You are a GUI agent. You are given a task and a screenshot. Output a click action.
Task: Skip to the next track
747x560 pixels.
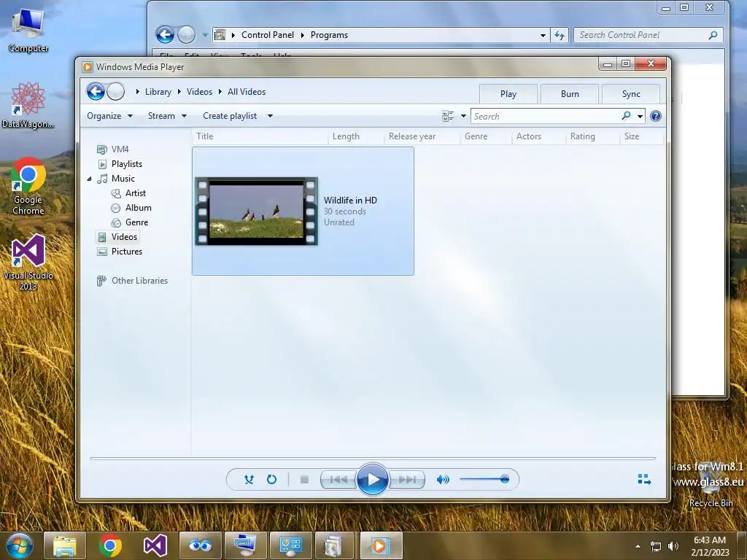coord(407,480)
